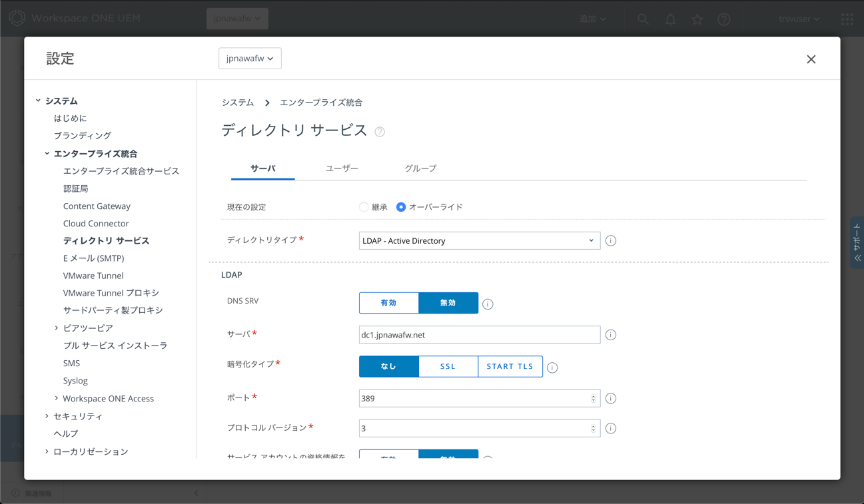Click info icon next to ディレクトリタイプ dropdown

coord(611,241)
